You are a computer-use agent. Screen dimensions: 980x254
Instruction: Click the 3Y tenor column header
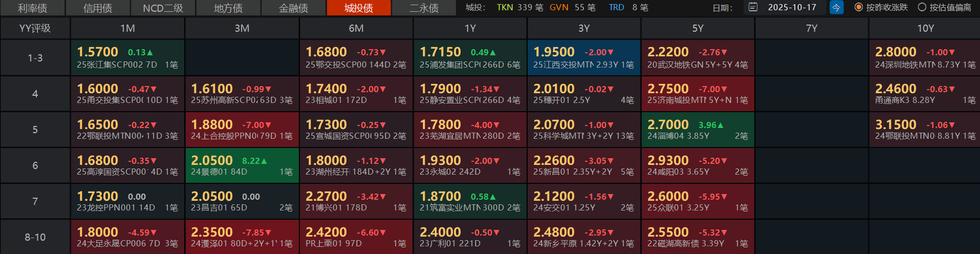click(x=584, y=28)
